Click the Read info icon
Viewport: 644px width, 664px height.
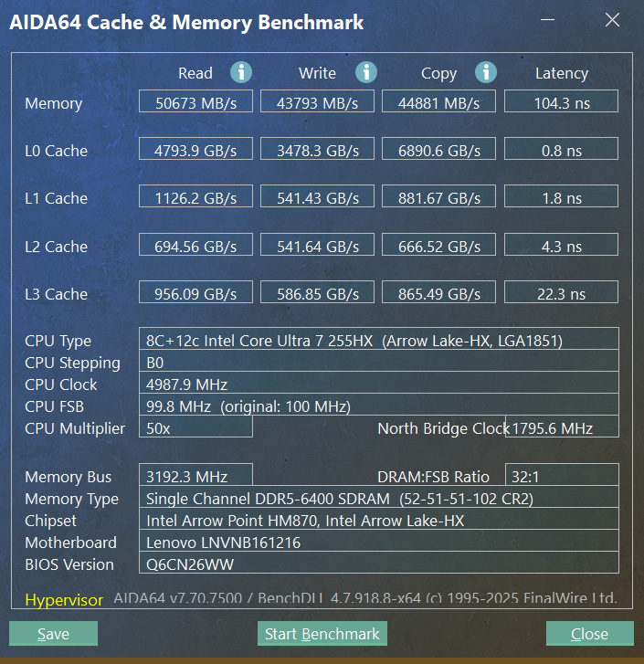pyautogui.click(x=241, y=72)
